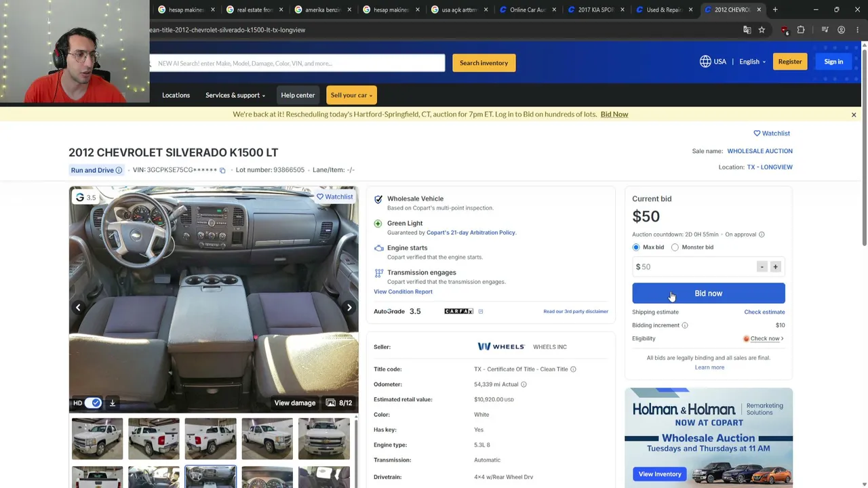Click the Register button
The height and width of the screenshot is (488, 868).
click(790, 62)
